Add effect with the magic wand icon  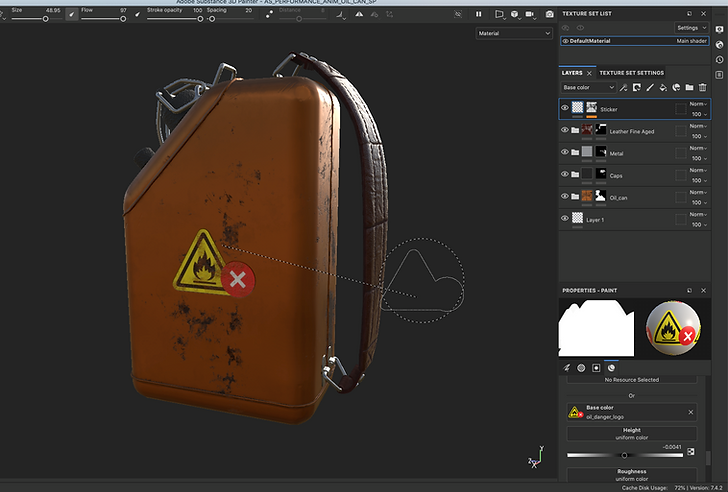(623, 87)
